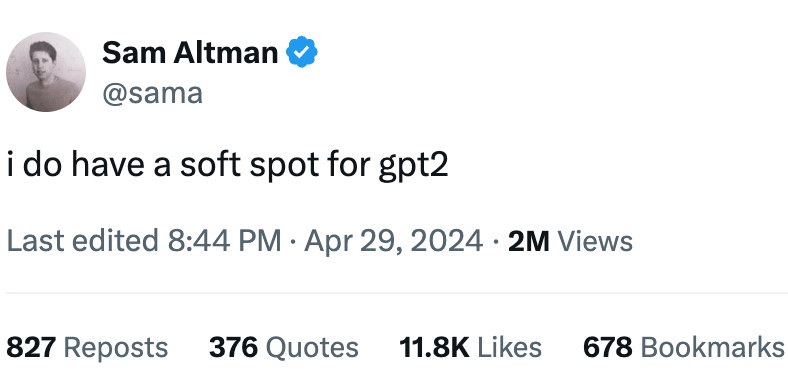The width and height of the screenshot is (788, 392).
Task: Visit the @sama handle link
Action: click(153, 93)
